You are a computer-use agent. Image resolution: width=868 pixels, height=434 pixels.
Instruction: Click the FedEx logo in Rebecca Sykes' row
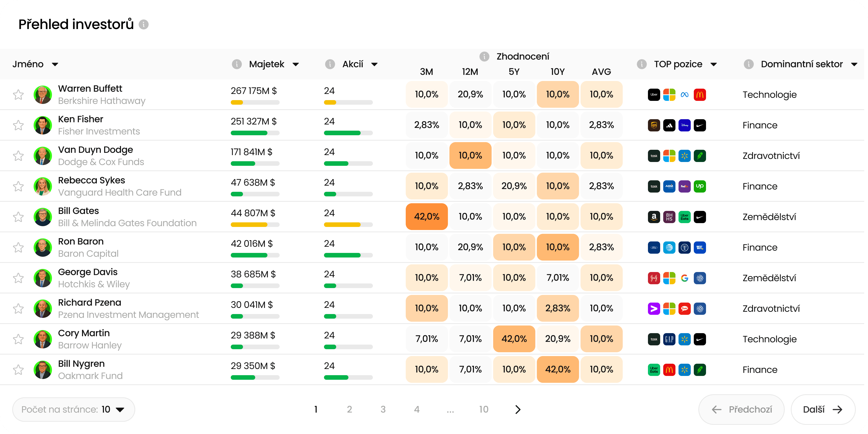pyautogui.click(x=684, y=186)
